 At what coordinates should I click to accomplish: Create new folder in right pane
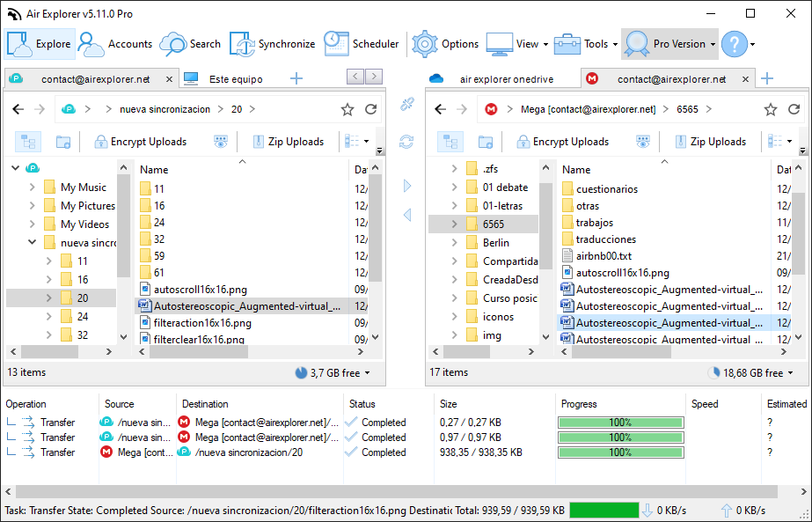486,142
